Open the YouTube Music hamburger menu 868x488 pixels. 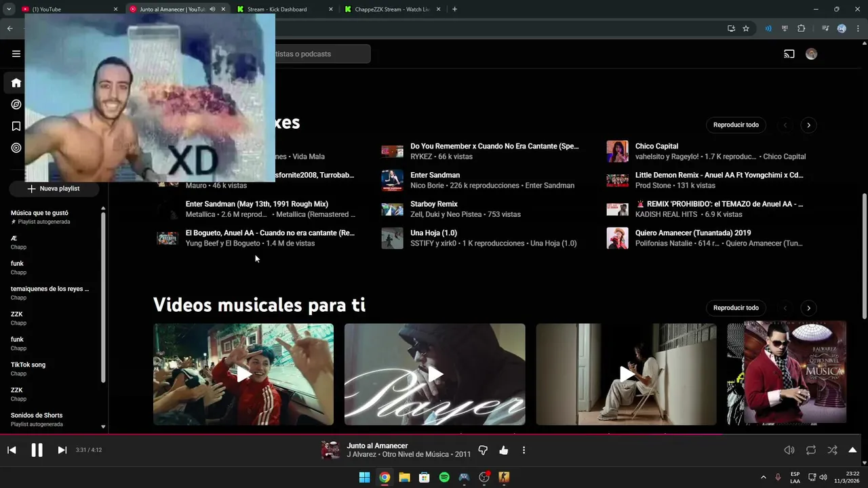point(16,54)
